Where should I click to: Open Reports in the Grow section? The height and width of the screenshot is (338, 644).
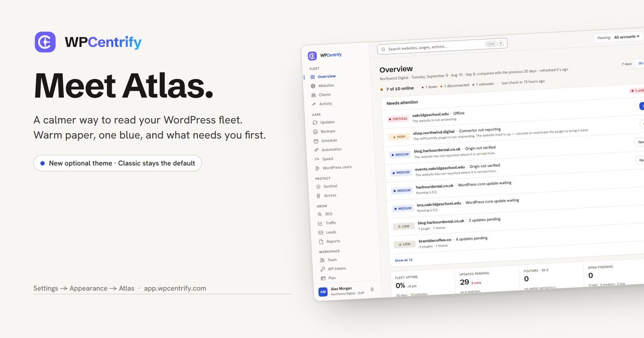tap(329, 241)
